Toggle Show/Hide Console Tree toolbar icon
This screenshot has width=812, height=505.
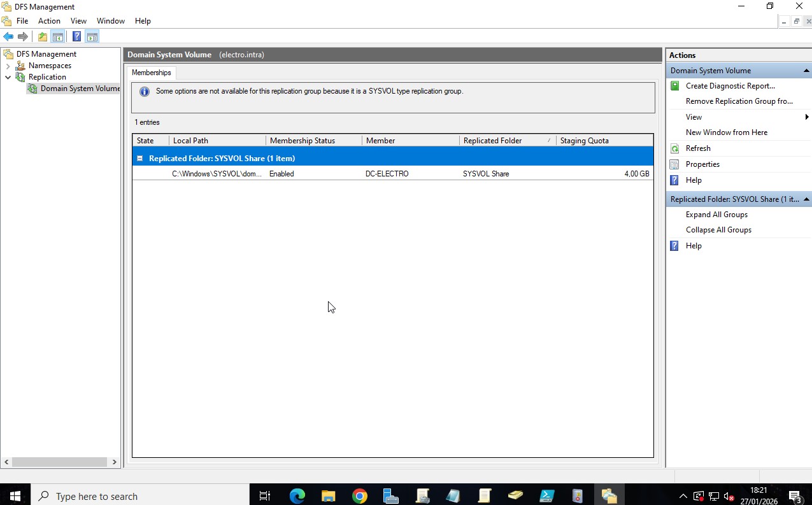58,37
